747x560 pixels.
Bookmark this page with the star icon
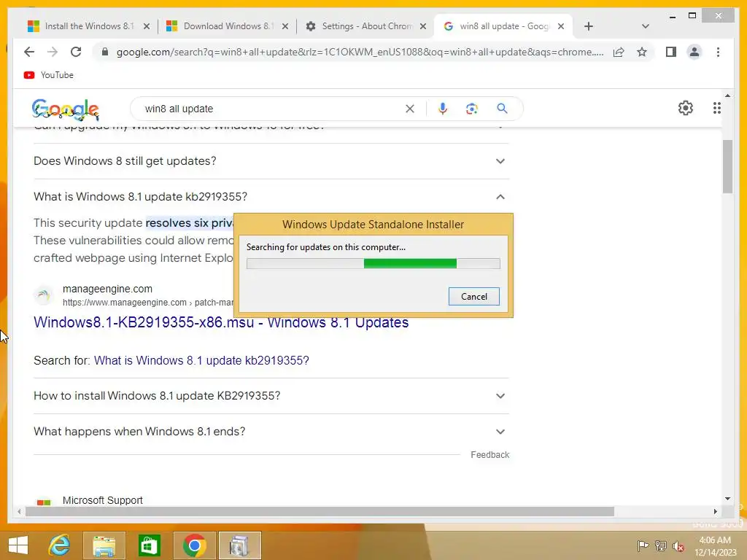pos(642,52)
